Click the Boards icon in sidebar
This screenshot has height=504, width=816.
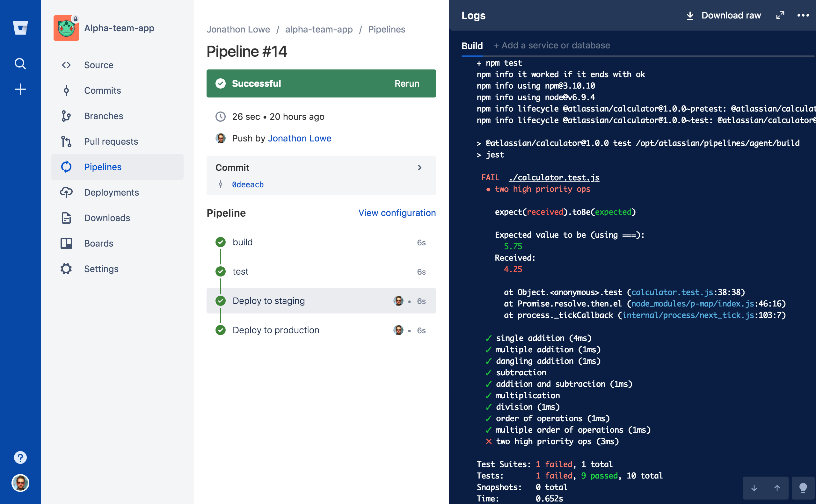(67, 243)
